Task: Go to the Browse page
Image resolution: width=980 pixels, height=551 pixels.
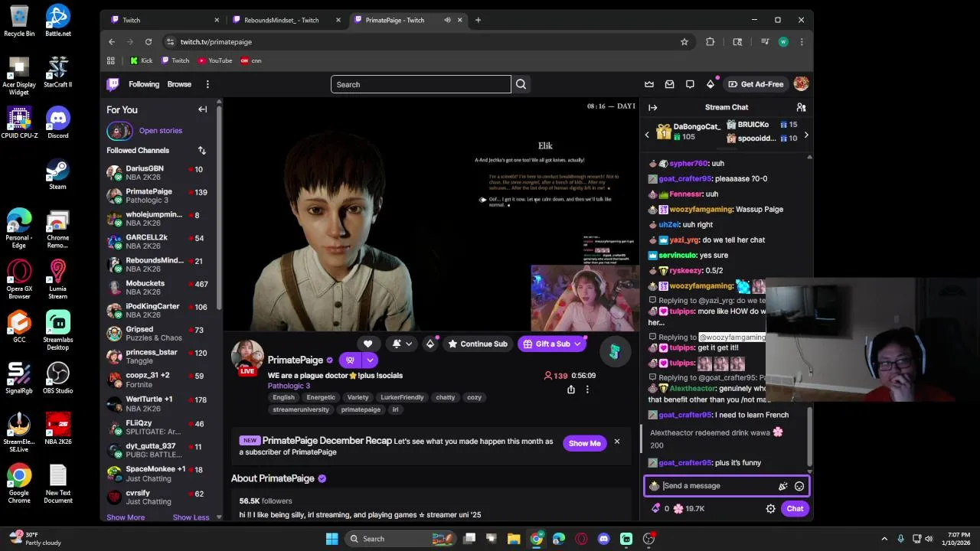Action: pos(179,84)
